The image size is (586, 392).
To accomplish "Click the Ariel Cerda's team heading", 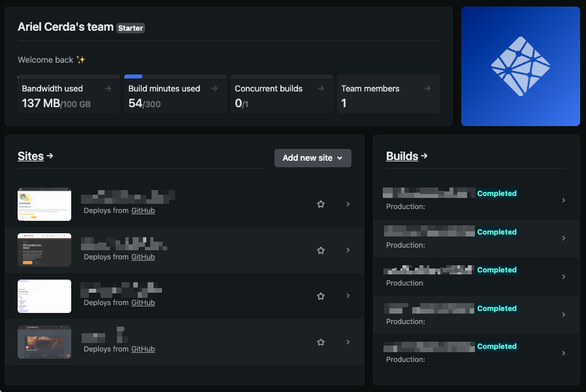I will tap(65, 27).
